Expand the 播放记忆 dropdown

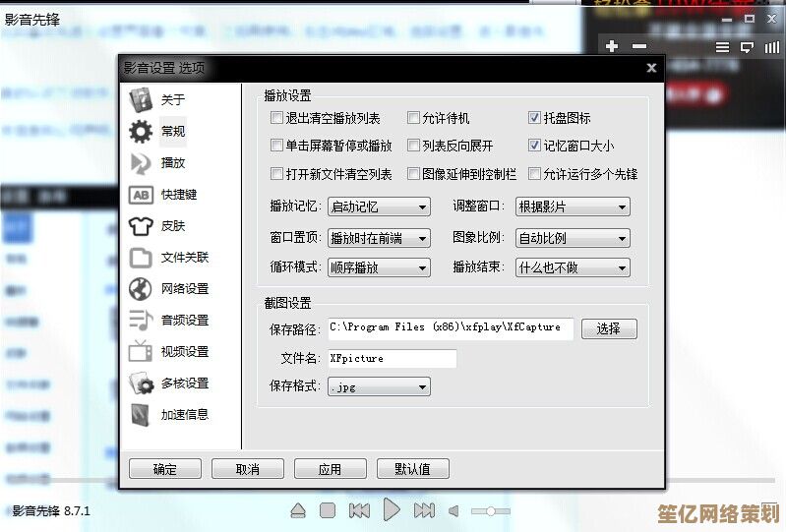pyautogui.click(x=380, y=207)
